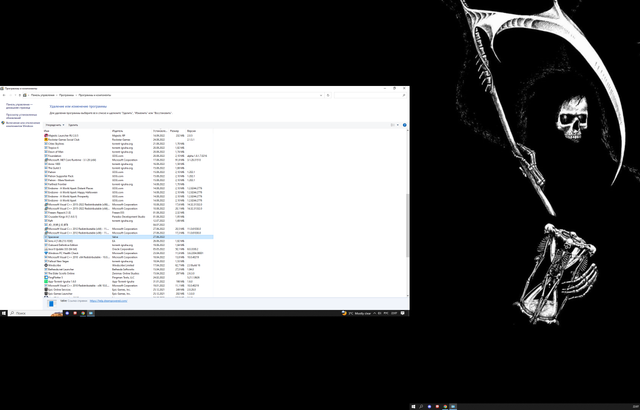Click the magnifier icon in search box
Viewport: 640px width, 410px height.
pyautogui.click(x=404, y=95)
